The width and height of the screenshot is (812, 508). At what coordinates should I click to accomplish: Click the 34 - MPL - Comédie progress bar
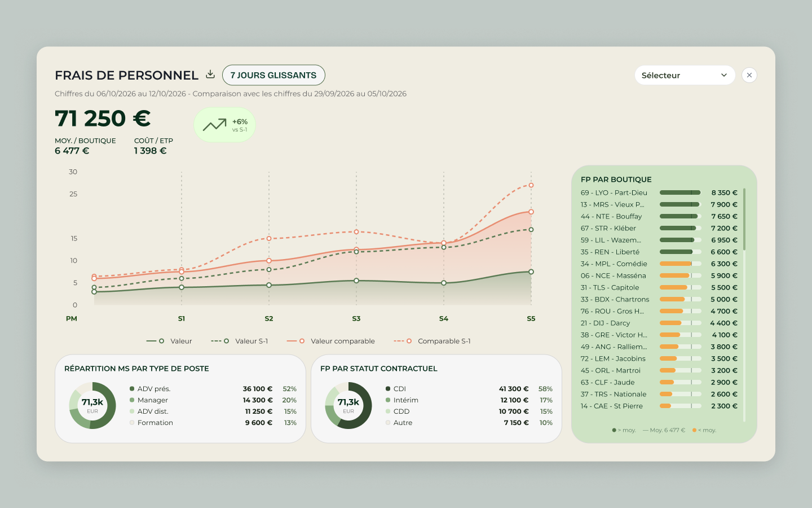(681, 264)
